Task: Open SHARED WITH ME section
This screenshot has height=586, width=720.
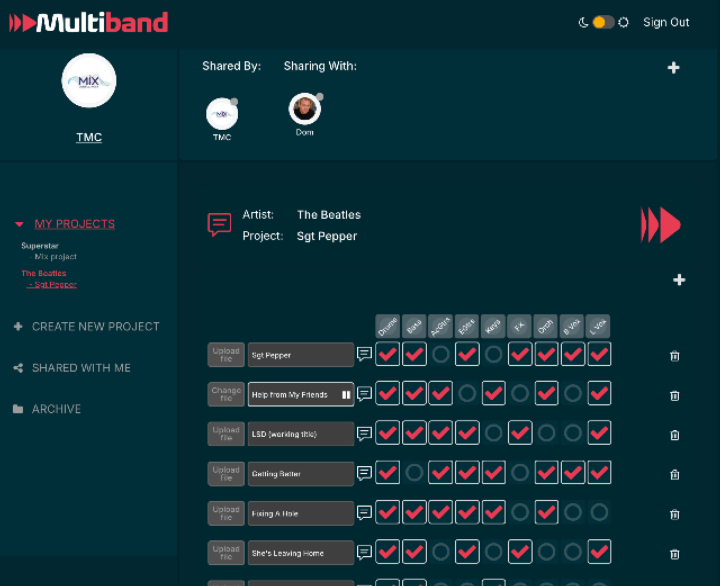Action: point(81,368)
